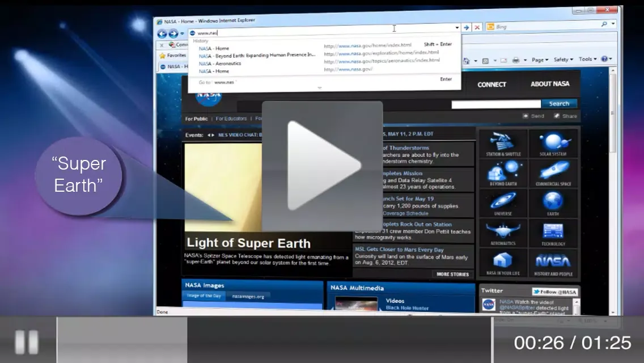Open the Print options dropdown arrow
The height and width of the screenshot is (363, 644).
[x=525, y=60]
